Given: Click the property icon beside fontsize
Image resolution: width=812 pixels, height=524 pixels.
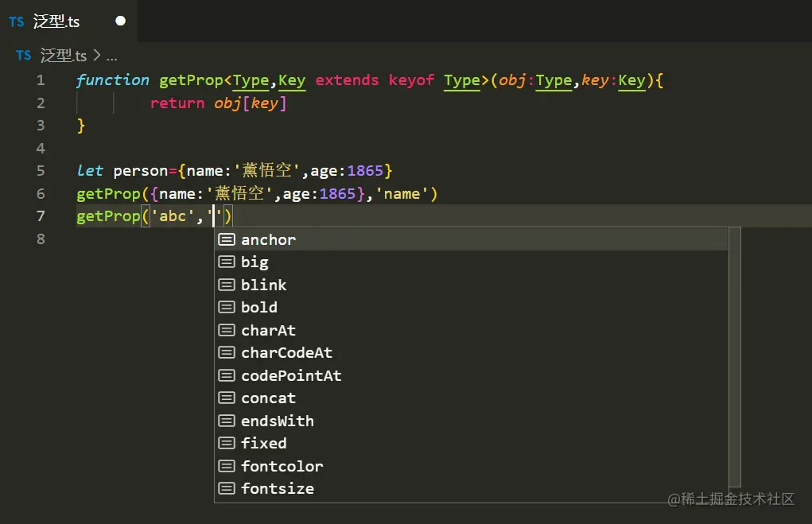Looking at the screenshot, I should click(227, 488).
